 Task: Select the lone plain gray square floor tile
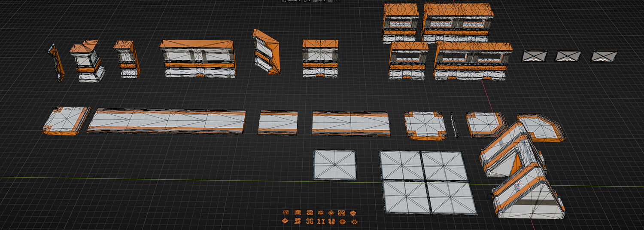(335, 165)
